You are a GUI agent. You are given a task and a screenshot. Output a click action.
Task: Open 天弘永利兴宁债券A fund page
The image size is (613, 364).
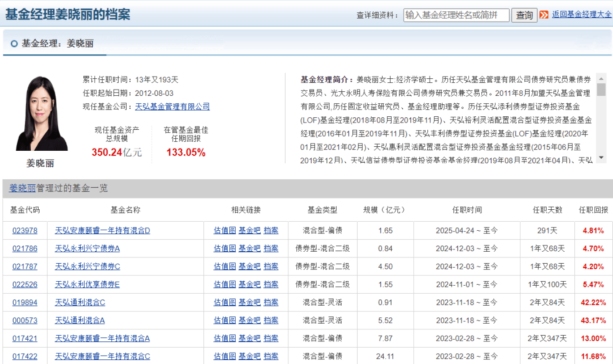pos(87,248)
